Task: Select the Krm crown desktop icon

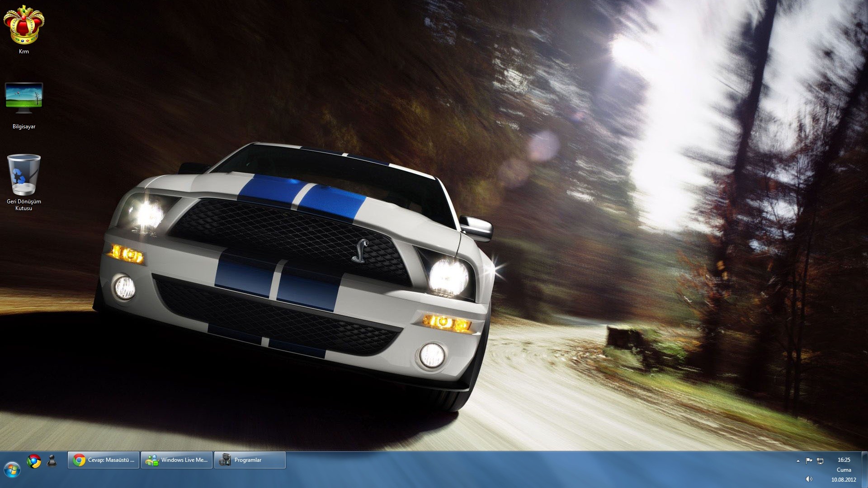Action: [24, 30]
